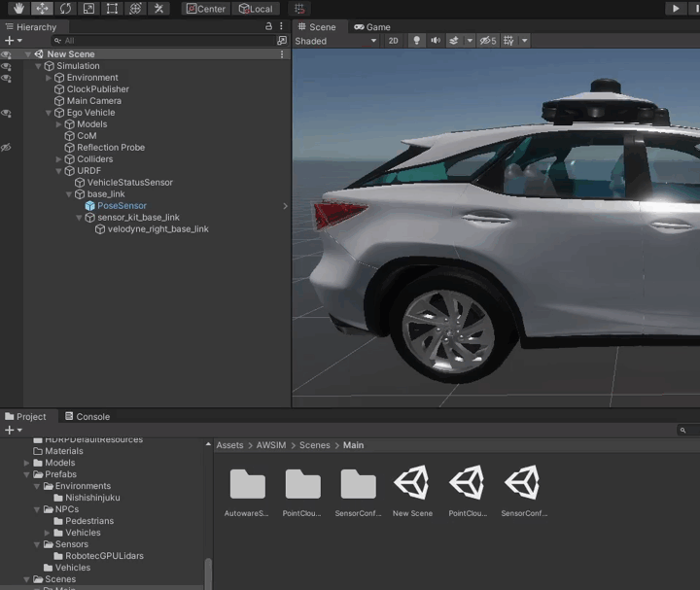Toggle visibility of New Scene row
Screen dimensions: 700x590
click(x=6, y=54)
